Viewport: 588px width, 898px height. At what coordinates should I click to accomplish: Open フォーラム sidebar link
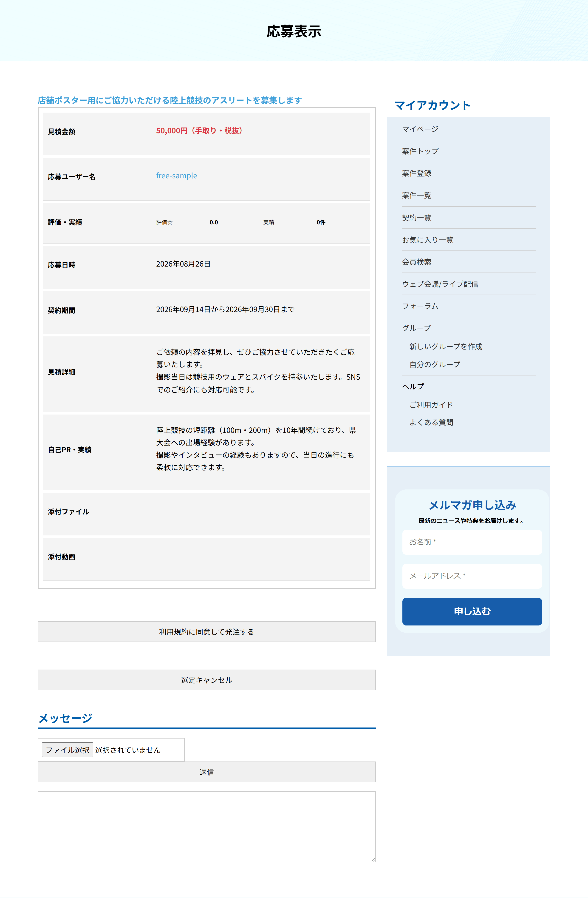point(420,306)
